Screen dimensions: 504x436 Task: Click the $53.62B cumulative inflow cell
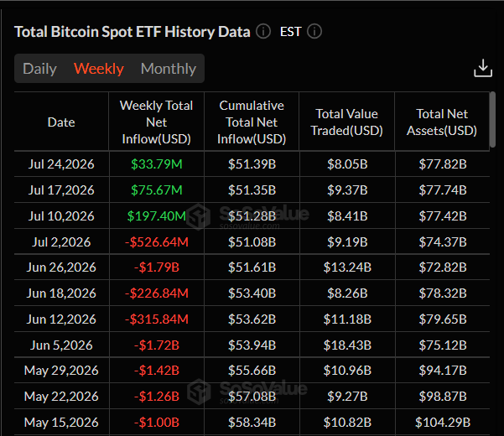click(252, 319)
